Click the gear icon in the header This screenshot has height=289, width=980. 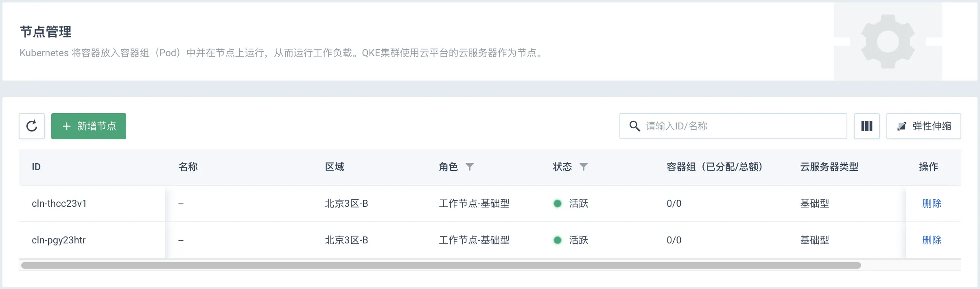(888, 41)
